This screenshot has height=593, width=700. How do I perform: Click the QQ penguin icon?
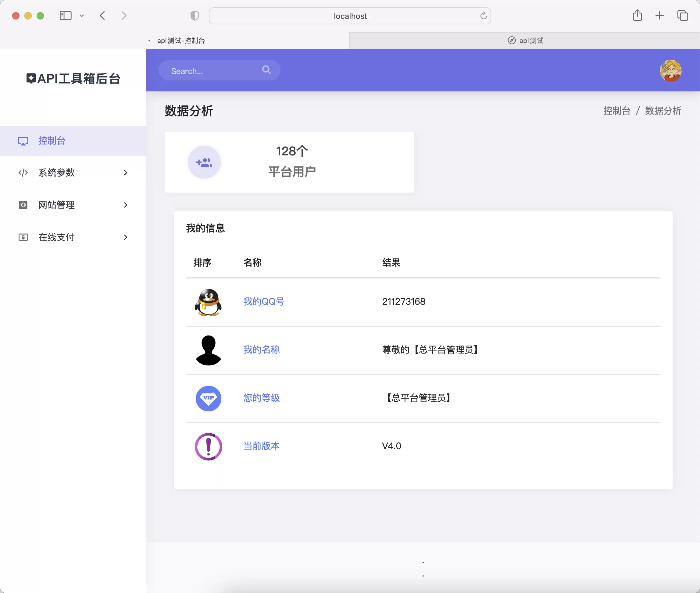coord(209,301)
